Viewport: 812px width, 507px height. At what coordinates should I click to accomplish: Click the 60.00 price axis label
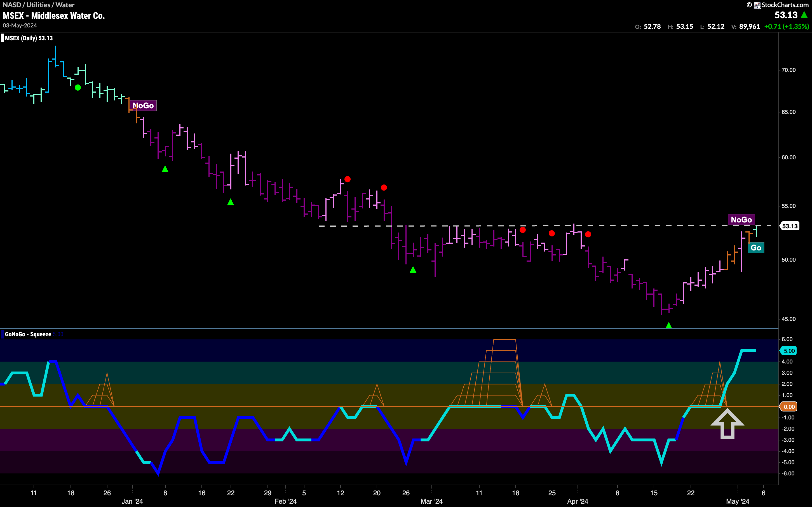788,157
